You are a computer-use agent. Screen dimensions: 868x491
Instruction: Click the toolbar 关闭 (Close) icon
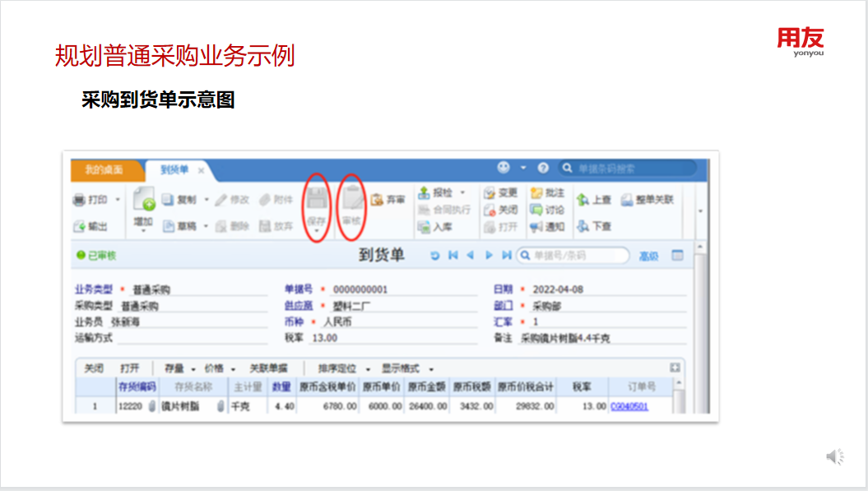tap(490, 210)
